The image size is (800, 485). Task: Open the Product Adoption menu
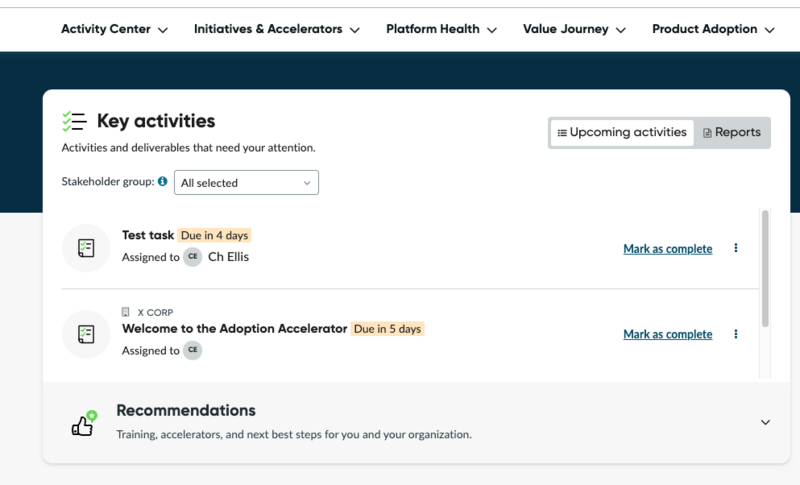[x=713, y=29]
